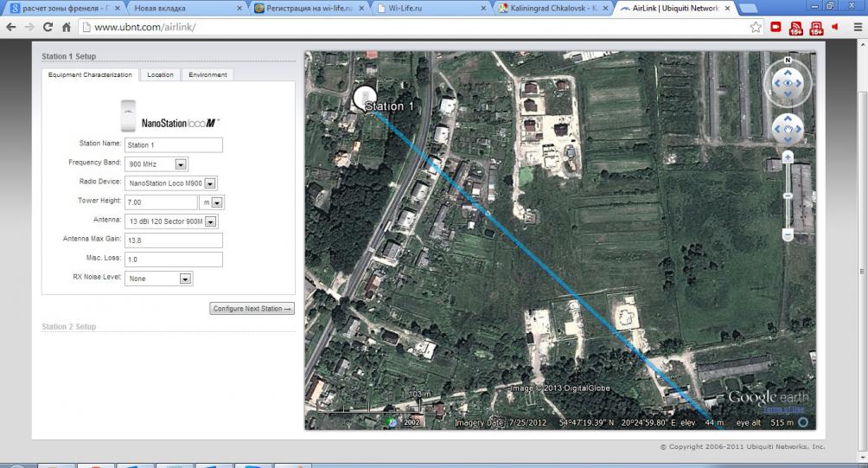The width and height of the screenshot is (868, 468).
Task: Go to the browser Home page
Action: [x=66, y=27]
